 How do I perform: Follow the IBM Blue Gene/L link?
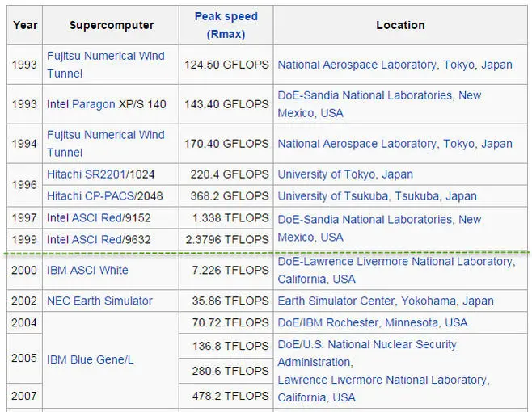pos(91,359)
